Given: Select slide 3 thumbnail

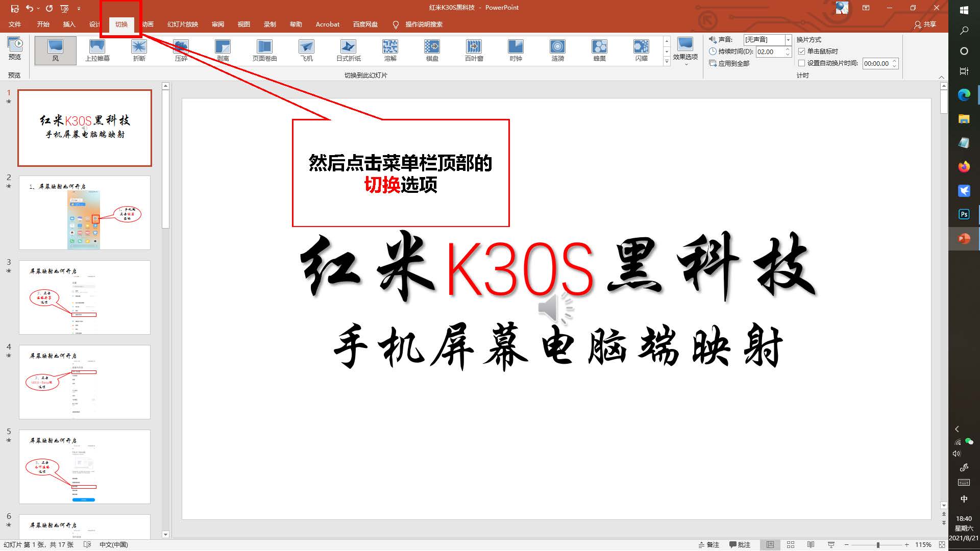Looking at the screenshot, I should click(85, 297).
